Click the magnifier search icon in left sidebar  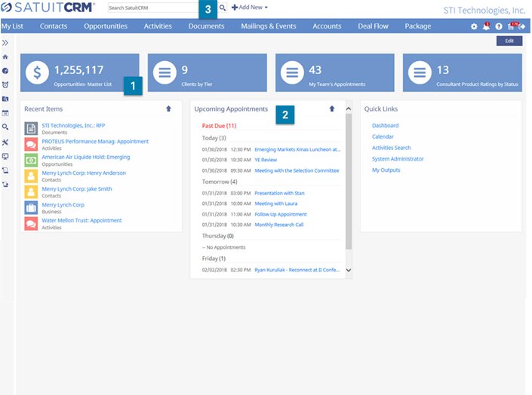coord(5,127)
